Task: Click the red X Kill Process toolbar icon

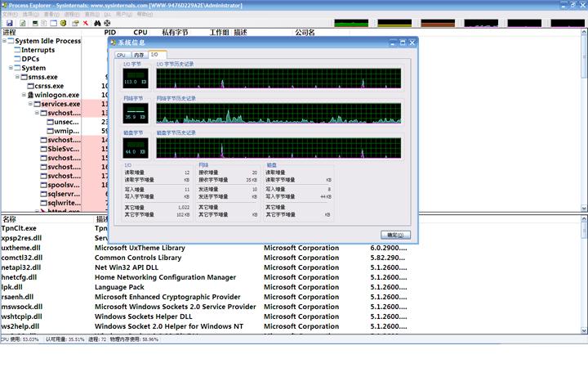Action: click(x=86, y=23)
